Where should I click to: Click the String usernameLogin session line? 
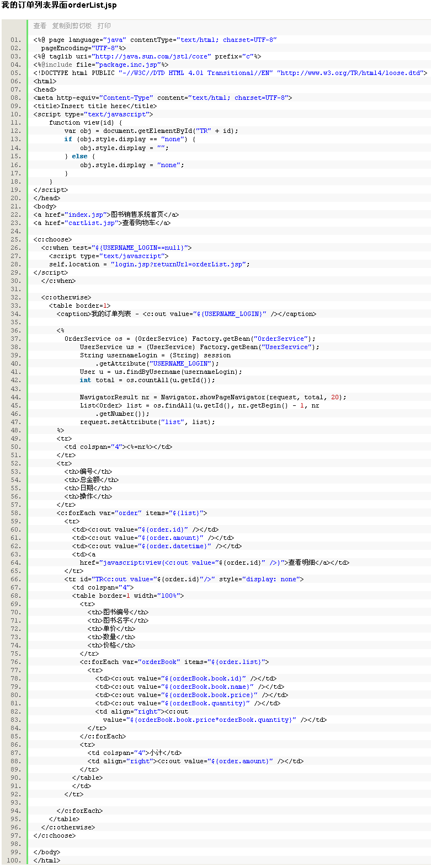tap(155, 355)
